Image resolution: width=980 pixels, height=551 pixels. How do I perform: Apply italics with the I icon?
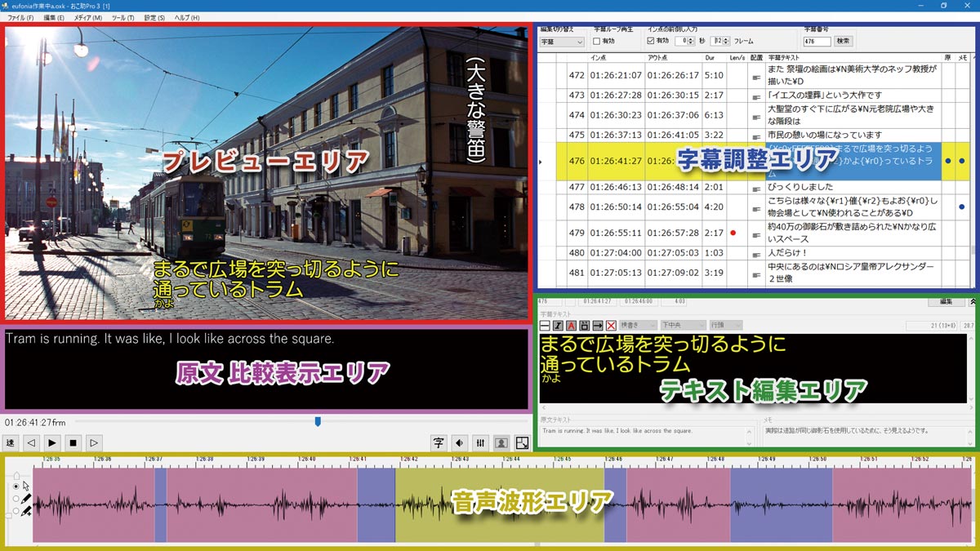tap(557, 326)
